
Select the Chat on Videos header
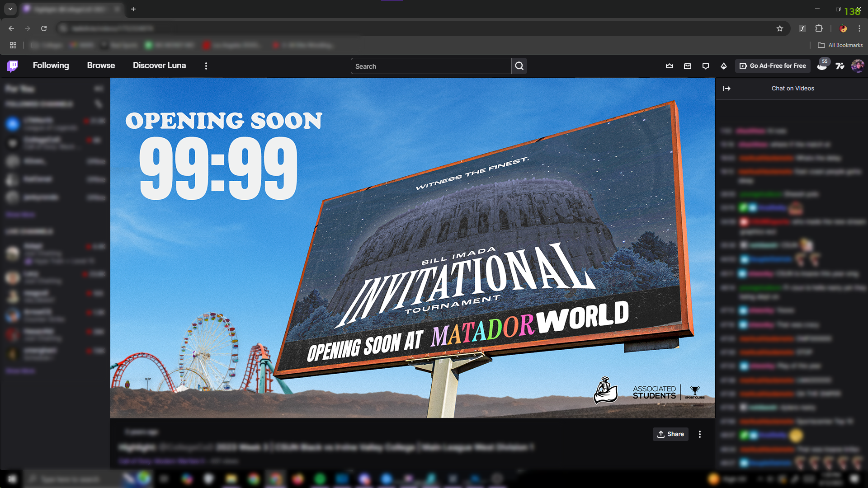pyautogui.click(x=793, y=89)
